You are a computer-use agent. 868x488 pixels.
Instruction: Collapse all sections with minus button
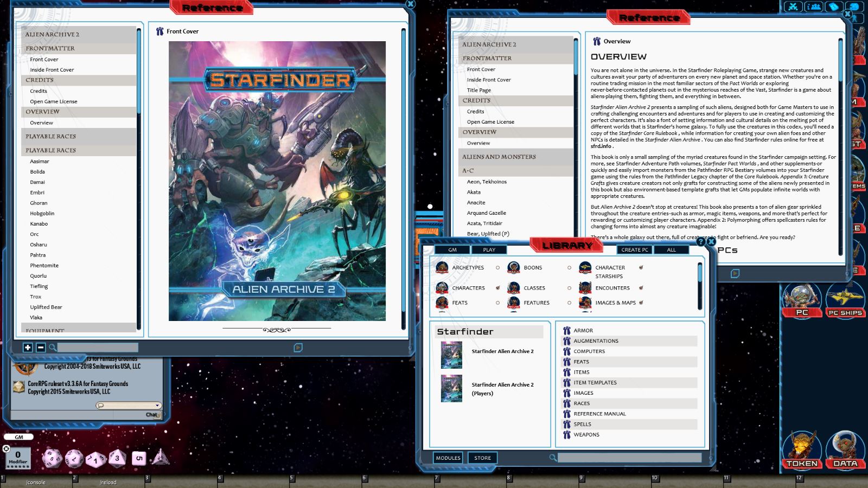(x=41, y=348)
